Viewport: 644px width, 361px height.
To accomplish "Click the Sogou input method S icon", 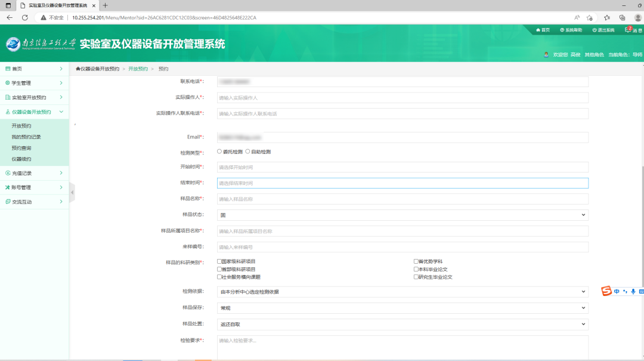I will click(606, 291).
